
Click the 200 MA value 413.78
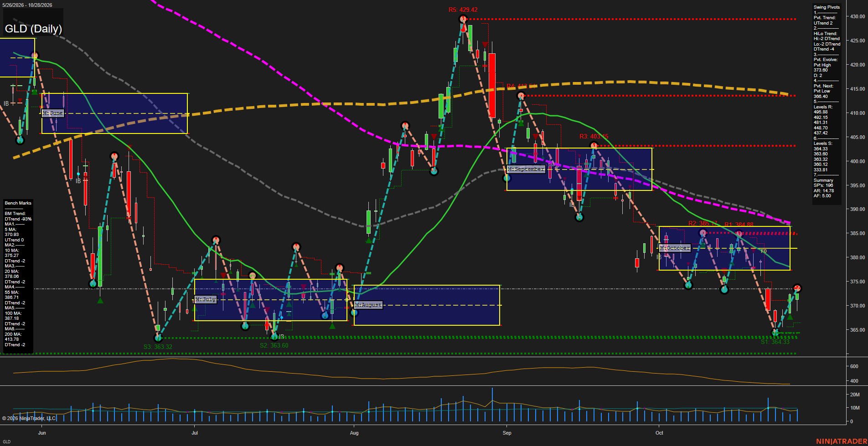[x=12, y=339]
